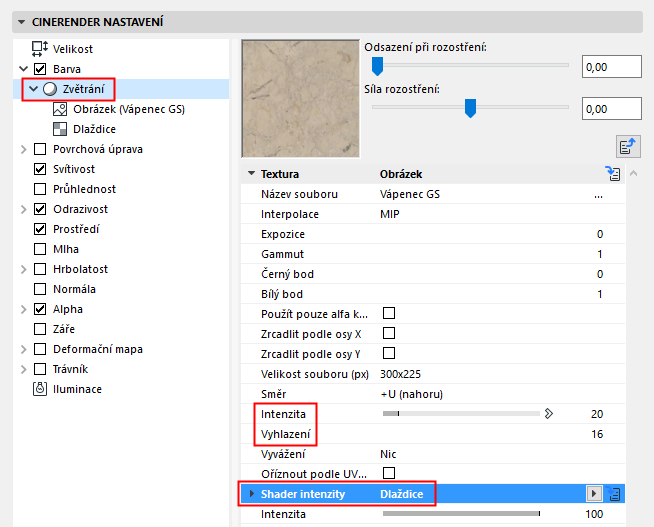Viewport: 654px width, 527px height.
Task: Open the Shader intenzity arrow popup button
Action: pyautogui.click(x=594, y=494)
